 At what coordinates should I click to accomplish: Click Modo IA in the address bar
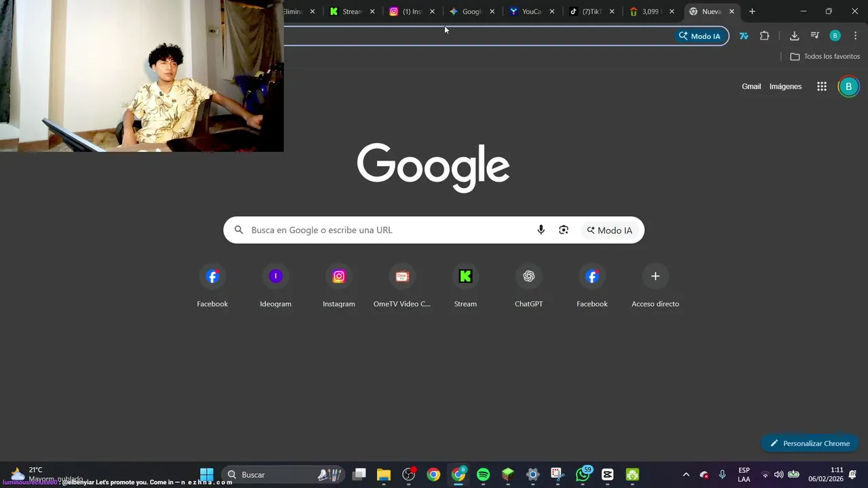point(701,36)
